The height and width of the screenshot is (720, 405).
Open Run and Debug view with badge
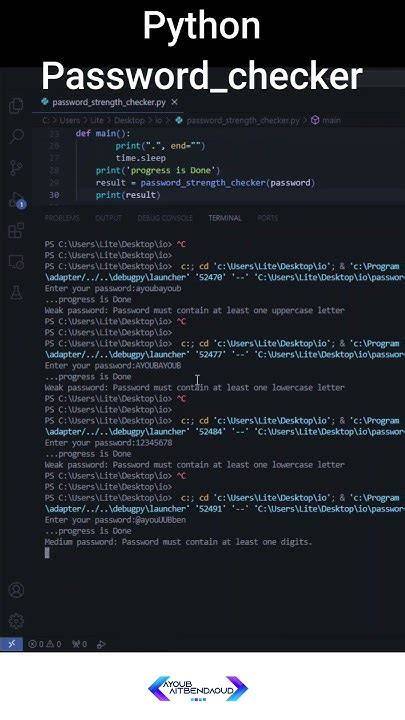click(17, 200)
